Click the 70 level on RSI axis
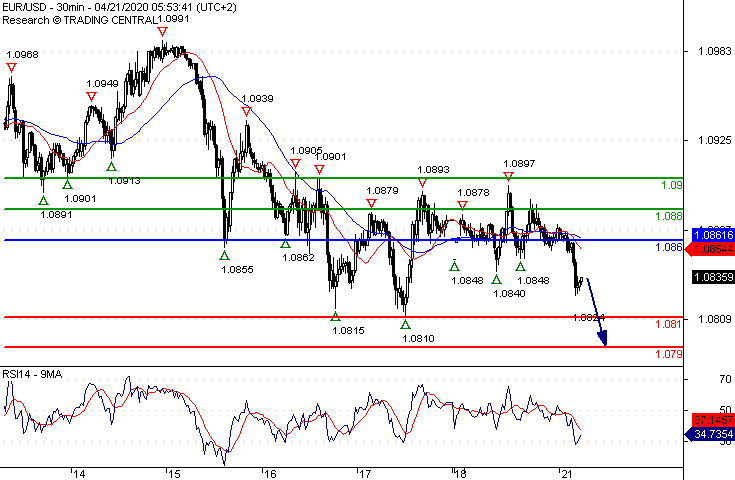Screen dimensions: 735x480 pos(725,379)
